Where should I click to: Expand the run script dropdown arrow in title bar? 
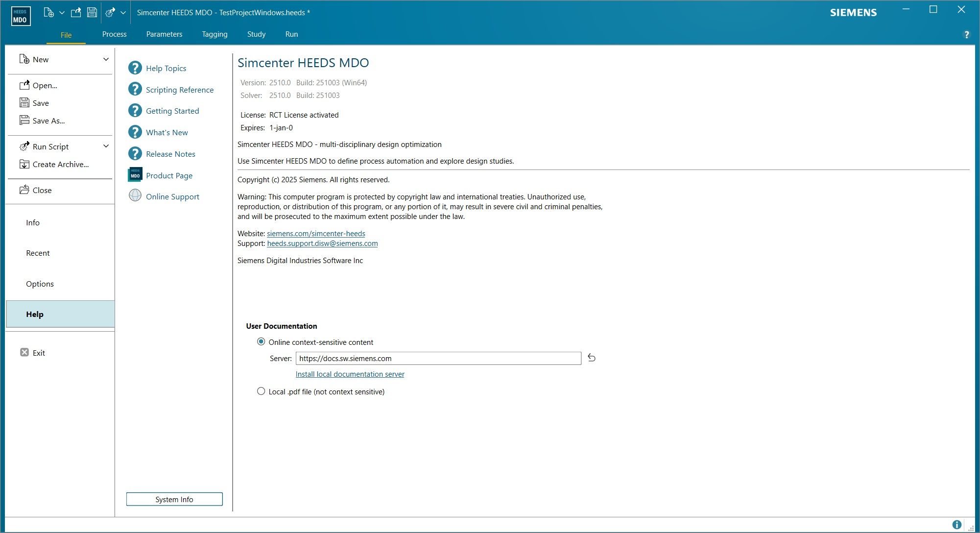pyautogui.click(x=123, y=13)
